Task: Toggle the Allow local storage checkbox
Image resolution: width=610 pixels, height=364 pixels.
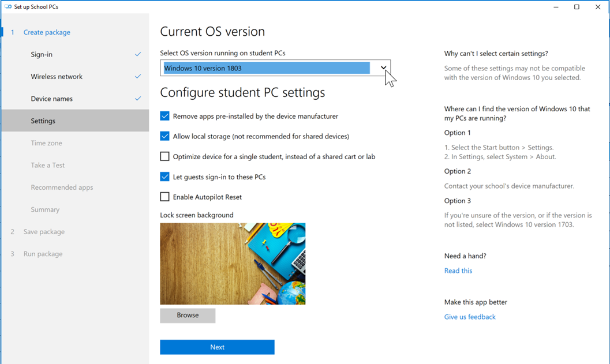Action: point(165,136)
